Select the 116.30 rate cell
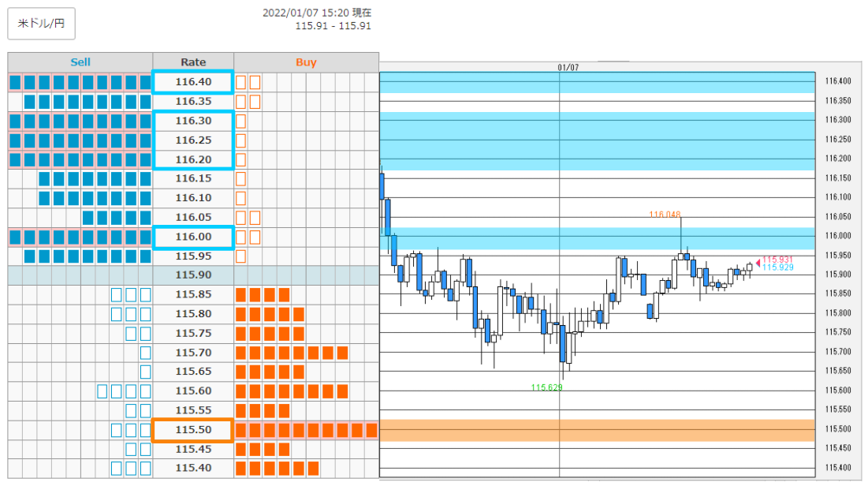 pyautogui.click(x=193, y=121)
